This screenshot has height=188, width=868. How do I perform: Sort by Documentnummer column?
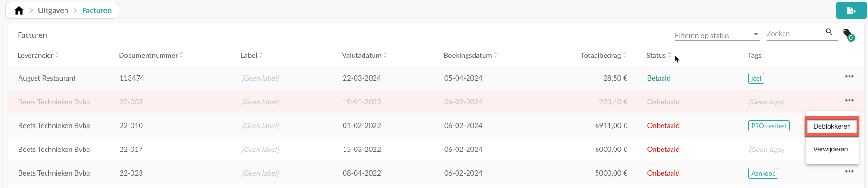point(151,56)
